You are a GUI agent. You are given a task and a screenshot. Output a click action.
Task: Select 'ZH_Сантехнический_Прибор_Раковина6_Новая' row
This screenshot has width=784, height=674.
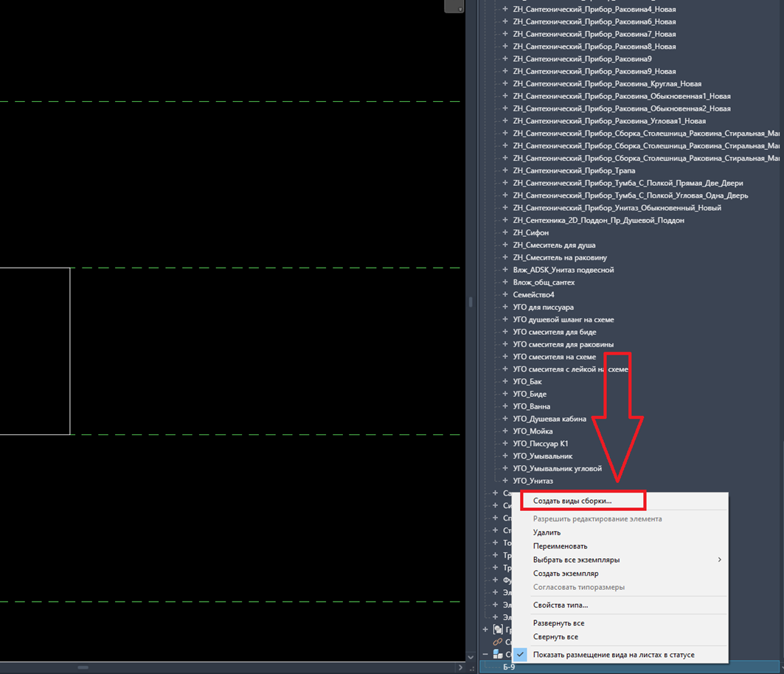(594, 21)
